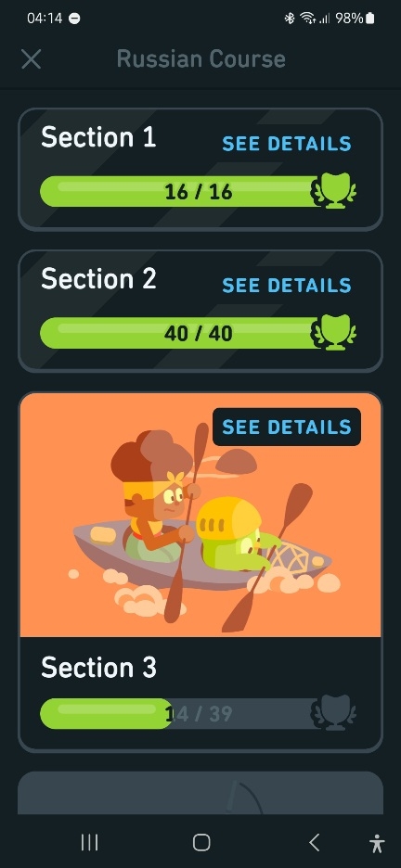The height and width of the screenshot is (868, 401).
Task: Tap the Section 1 title
Action: 98,137
